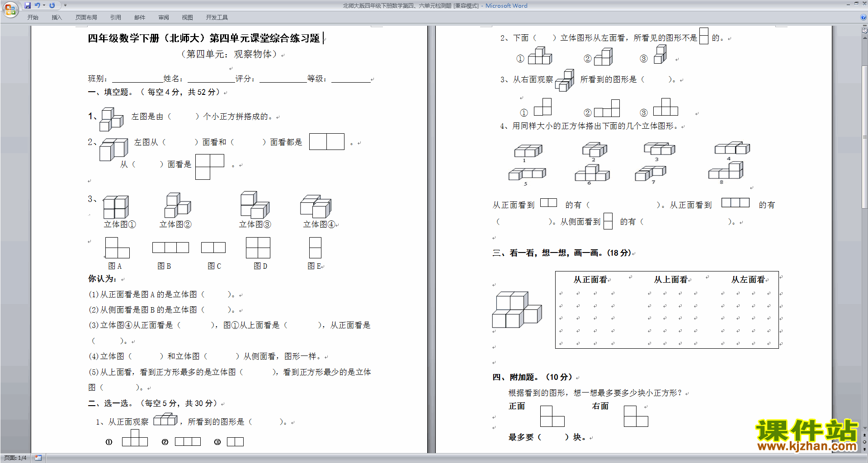Switch to the 页面布局 tab

[86, 18]
